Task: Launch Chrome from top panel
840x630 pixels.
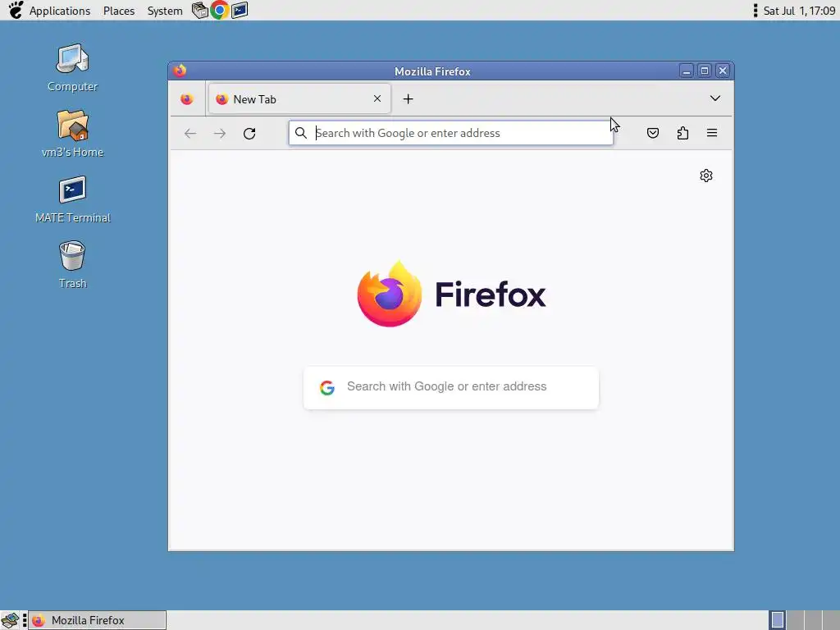Action: [x=219, y=10]
